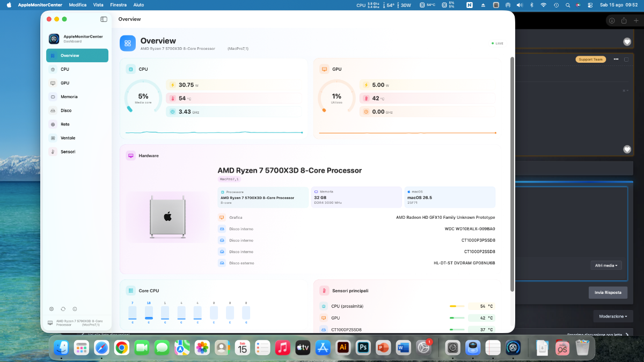
Task: Click the info icon at sidebar bottom
Action: [x=75, y=309]
